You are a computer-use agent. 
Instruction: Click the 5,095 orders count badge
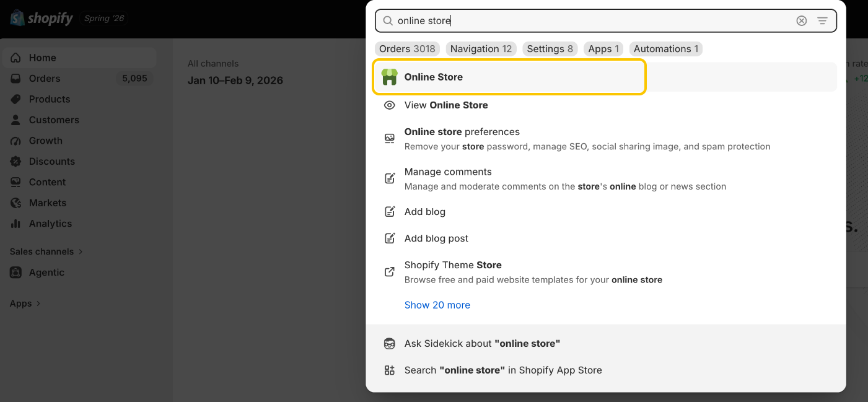[134, 79]
